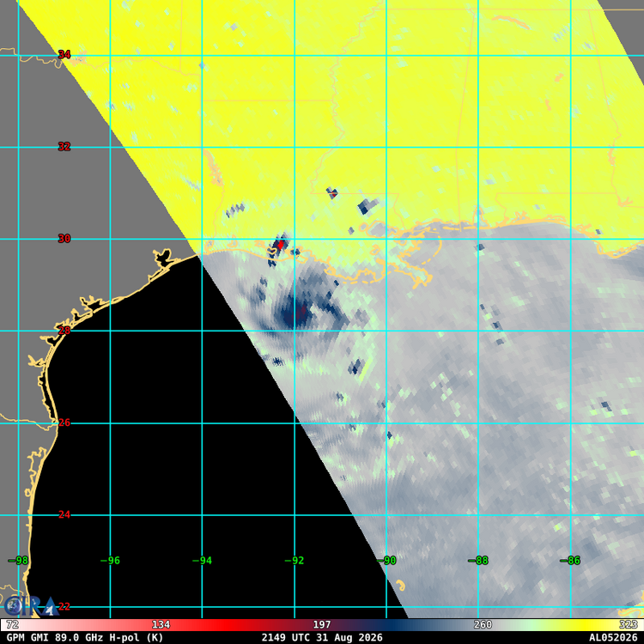Click the red 30 latitude label

pyautogui.click(x=64, y=239)
